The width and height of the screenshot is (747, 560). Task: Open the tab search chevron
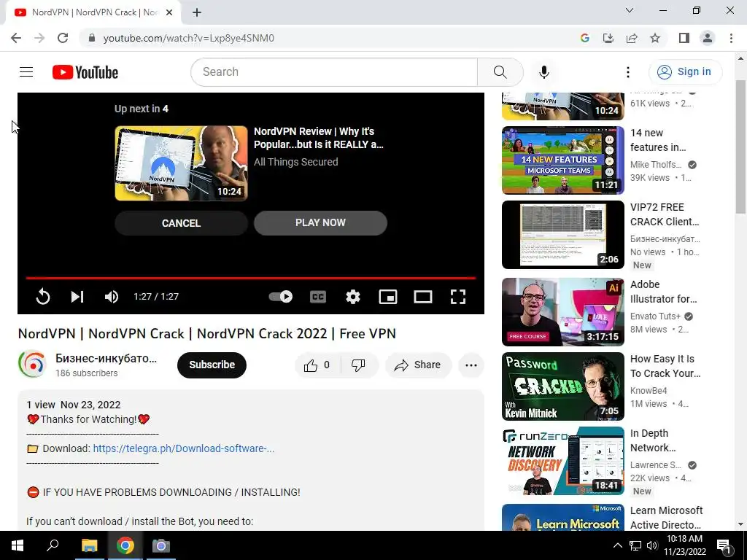[630, 10]
